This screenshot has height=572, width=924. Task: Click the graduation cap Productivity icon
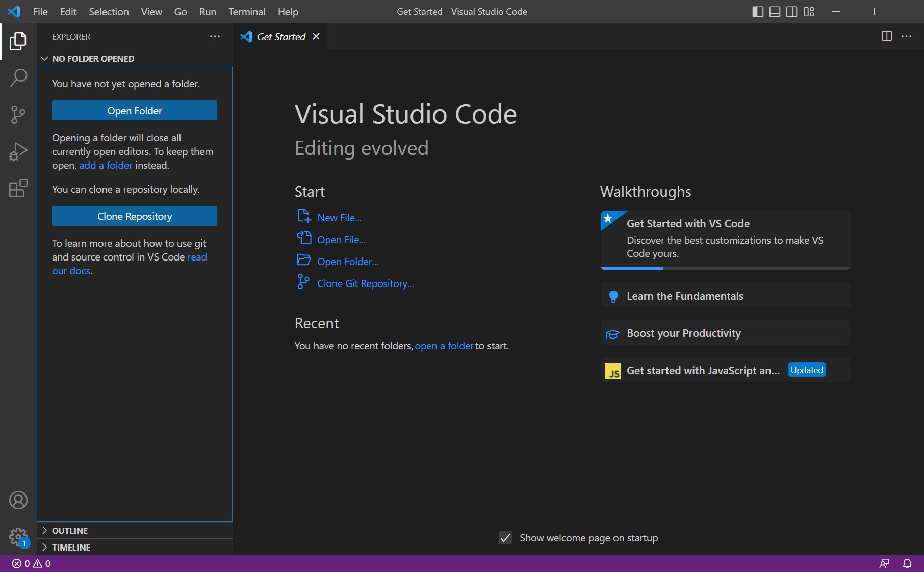pos(612,334)
